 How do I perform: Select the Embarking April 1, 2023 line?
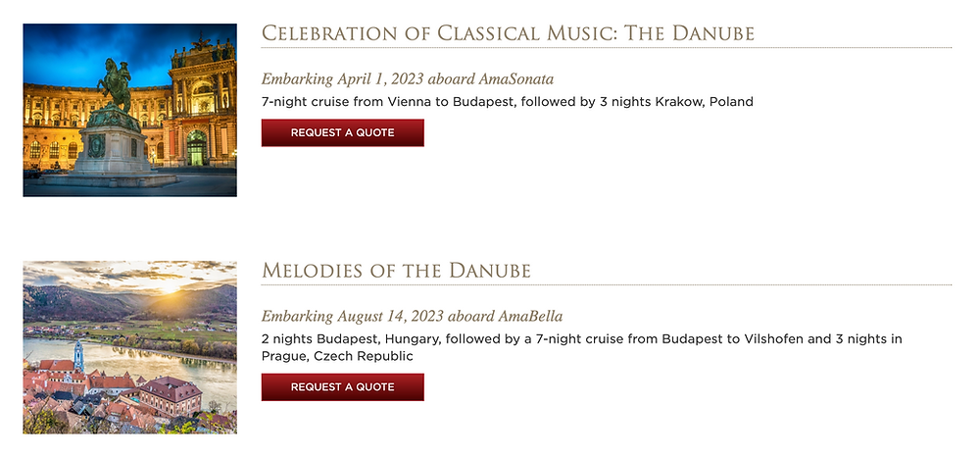[x=408, y=79]
